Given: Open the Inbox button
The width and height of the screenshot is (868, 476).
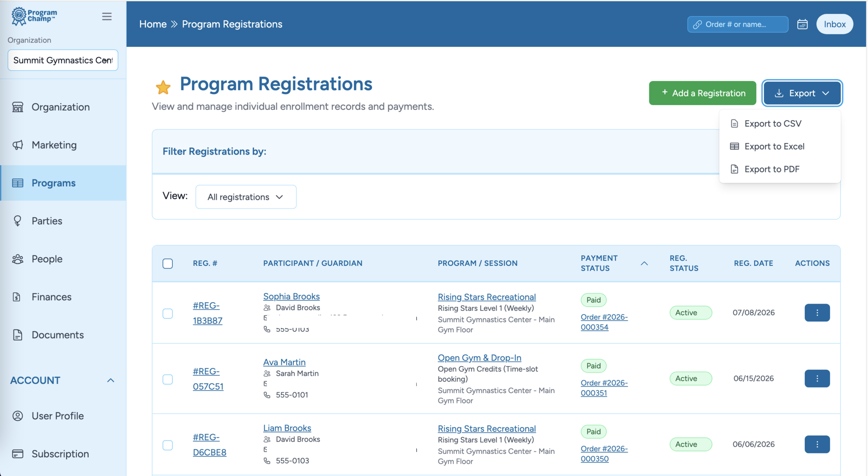Looking at the screenshot, I should (x=835, y=24).
